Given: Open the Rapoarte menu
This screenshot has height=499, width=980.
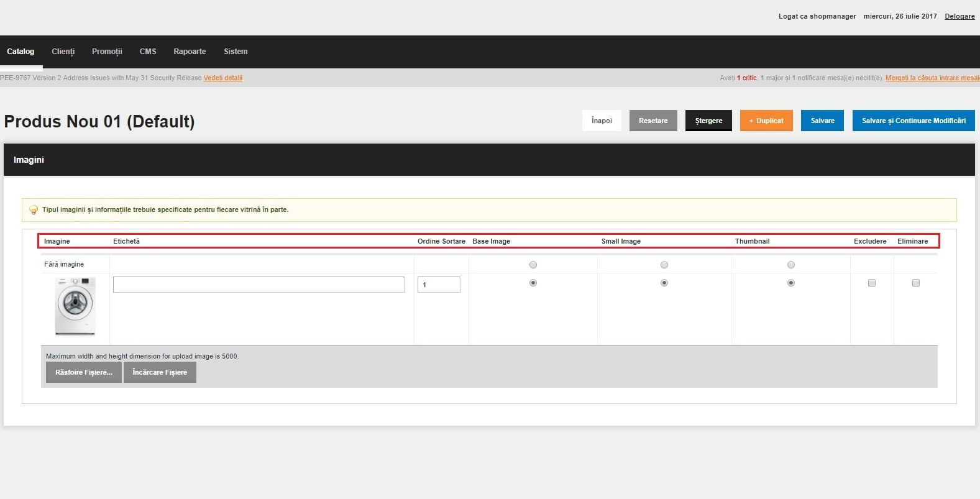Looking at the screenshot, I should coord(190,52).
